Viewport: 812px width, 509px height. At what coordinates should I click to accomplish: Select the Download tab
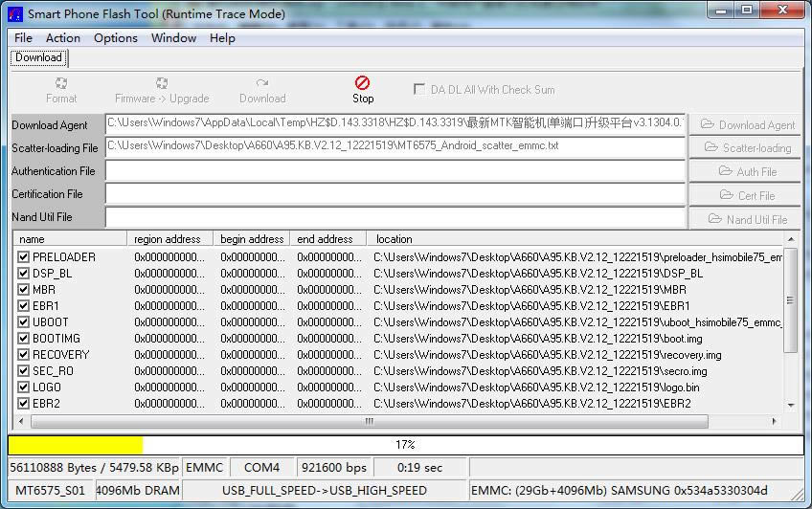pos(38,58)
